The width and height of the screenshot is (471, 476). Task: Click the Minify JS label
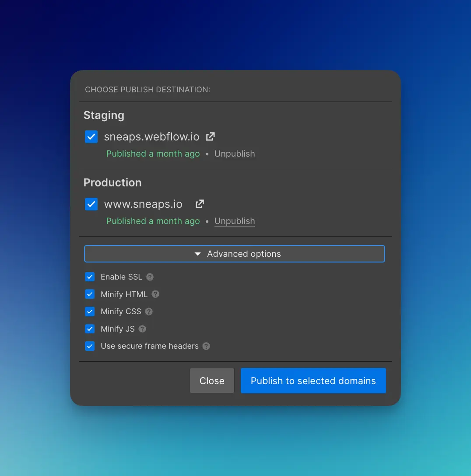tap(117, 329)
